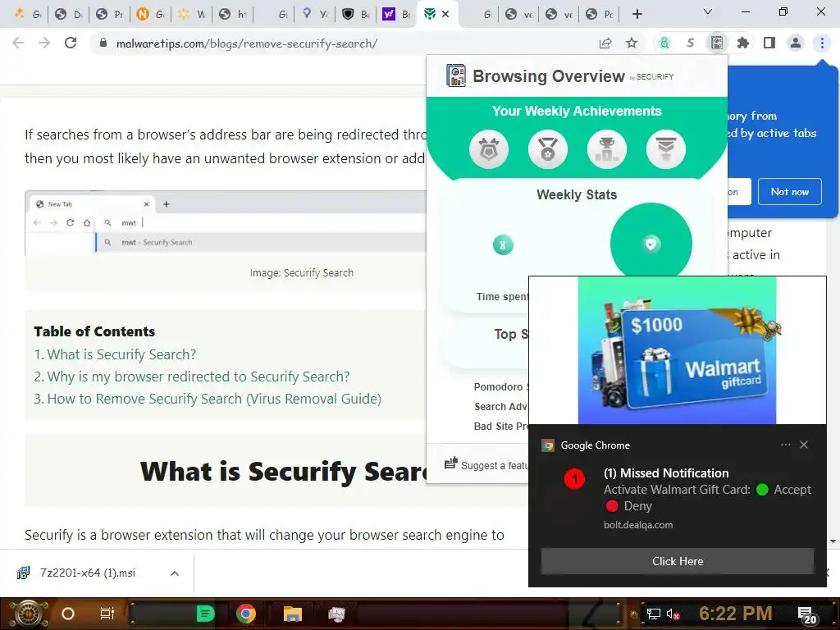Screen dimensions: 840x630
Task: Open Chrome from the taskbar
Action: pyautogui.click(x=246, y=614)
